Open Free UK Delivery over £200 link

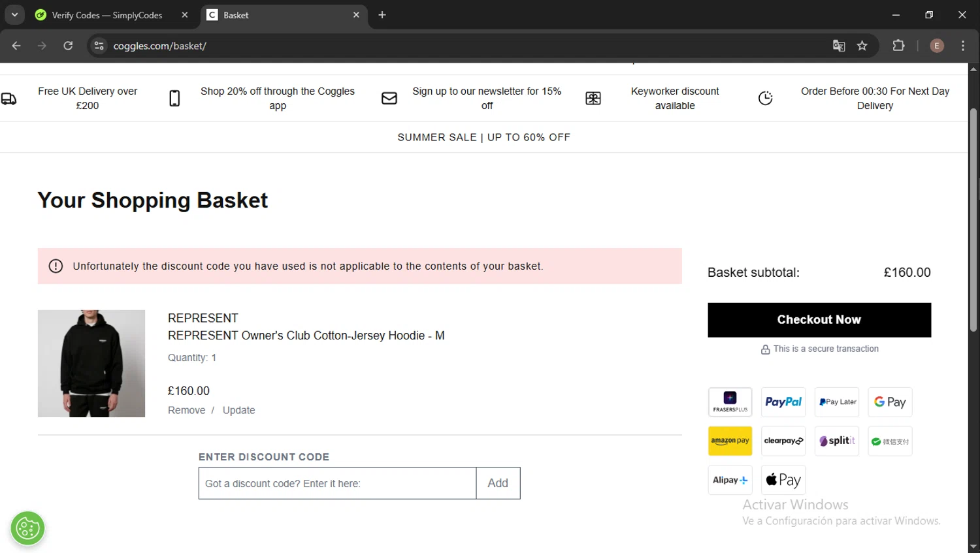click(88, 99)
